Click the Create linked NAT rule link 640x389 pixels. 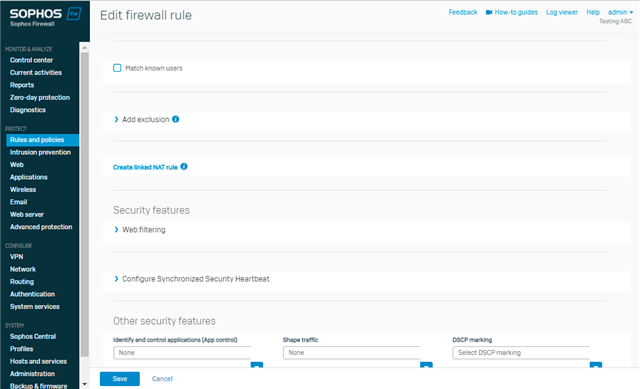click(145, 167)
